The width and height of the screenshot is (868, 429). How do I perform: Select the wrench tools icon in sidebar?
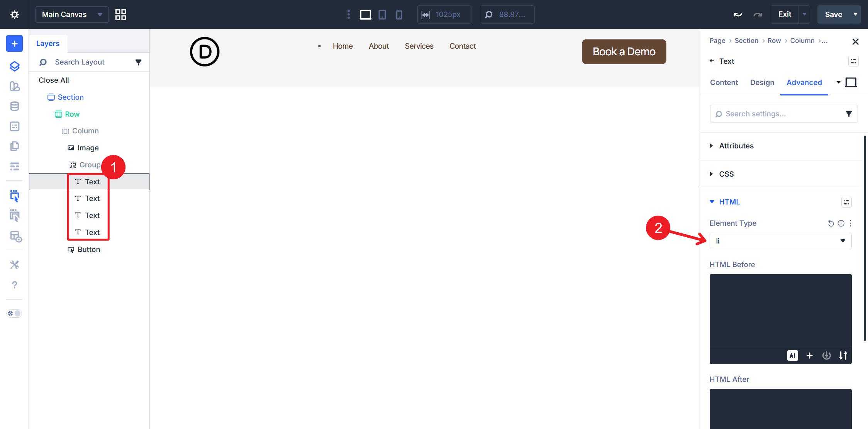click(14, 264)
